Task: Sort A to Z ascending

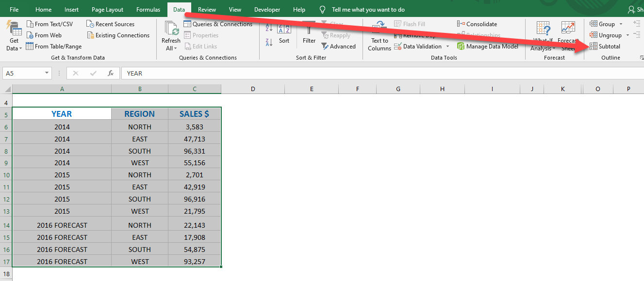Action: (269, 29)
